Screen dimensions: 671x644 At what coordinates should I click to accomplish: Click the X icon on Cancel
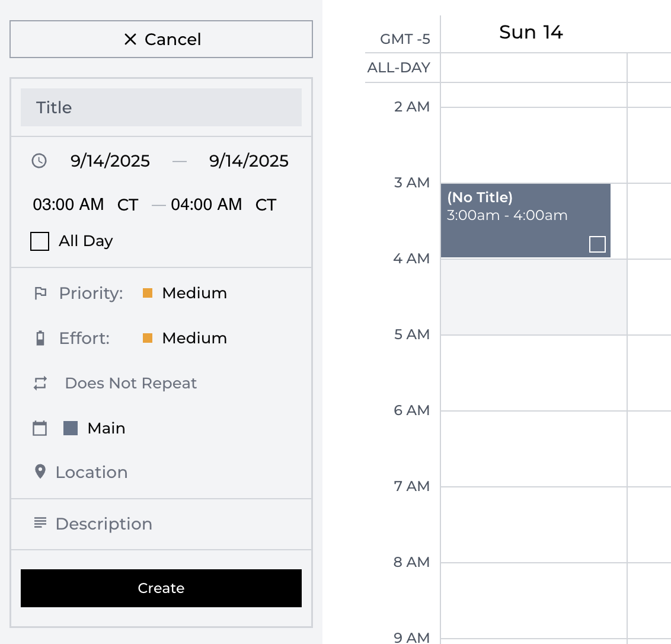[130, 39]
